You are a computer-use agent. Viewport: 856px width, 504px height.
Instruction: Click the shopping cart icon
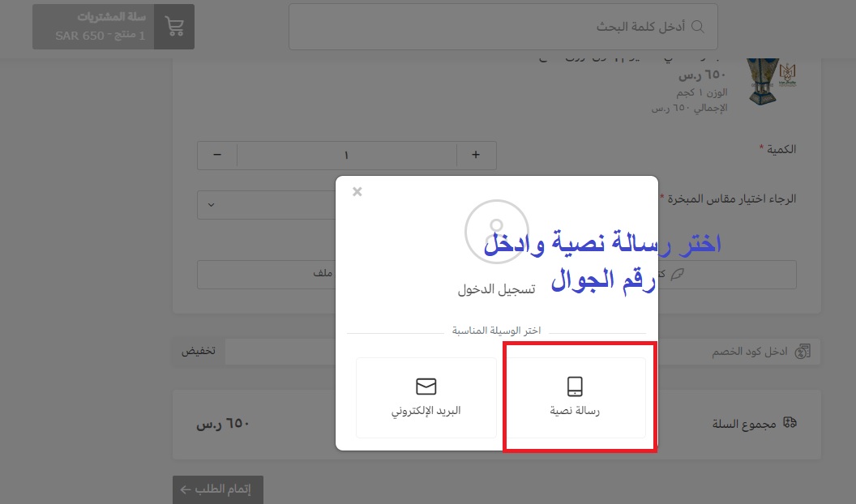[173, 27]
